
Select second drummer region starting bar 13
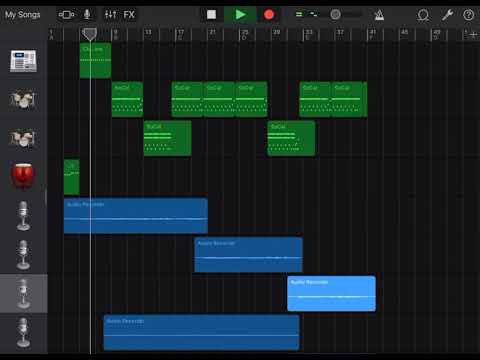click(167, 138)
